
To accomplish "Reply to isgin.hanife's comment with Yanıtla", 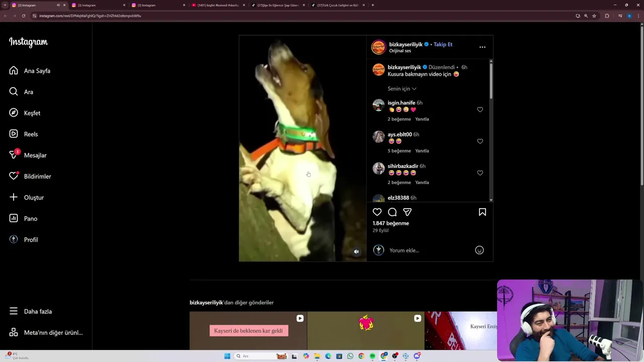I will [422, 119].
